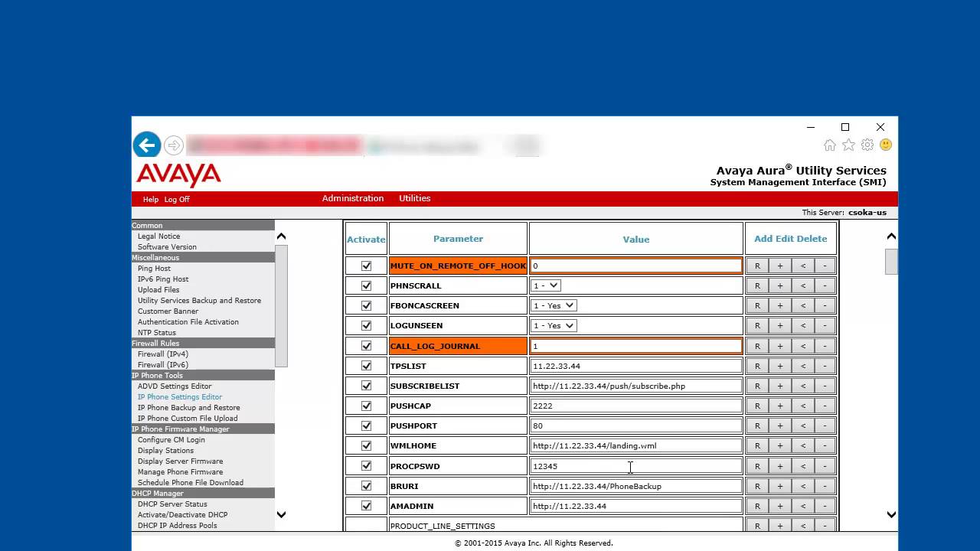Click the sidebar scrollbar thumb

pyautogui.click(x=281, y=306)
